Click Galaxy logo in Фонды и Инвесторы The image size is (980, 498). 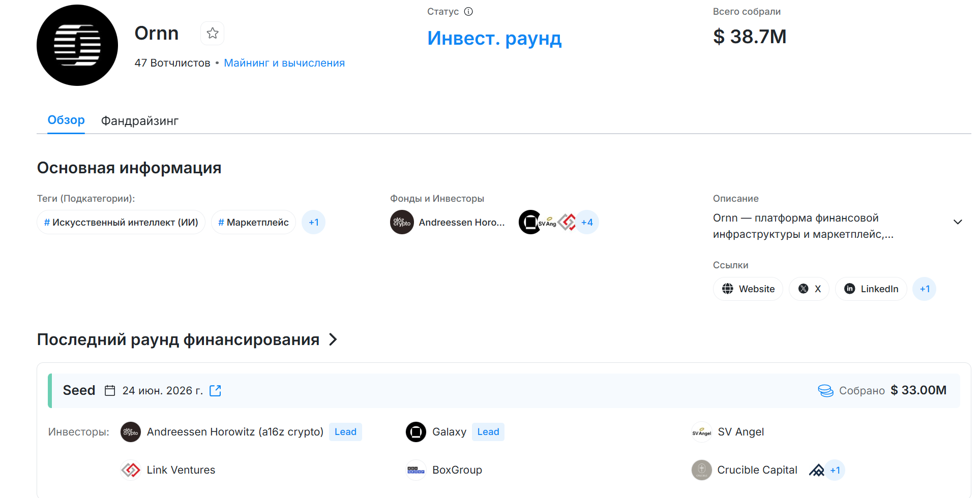(x=529, y=222)
